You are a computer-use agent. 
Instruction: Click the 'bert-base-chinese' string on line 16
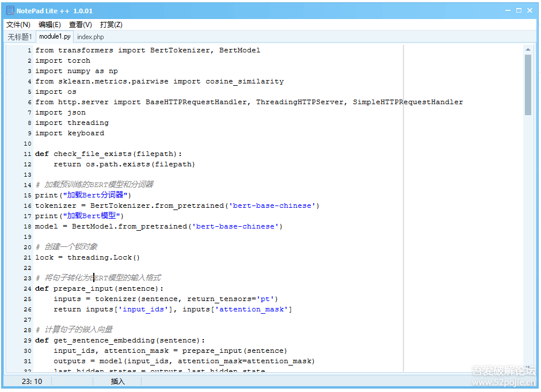273,205
